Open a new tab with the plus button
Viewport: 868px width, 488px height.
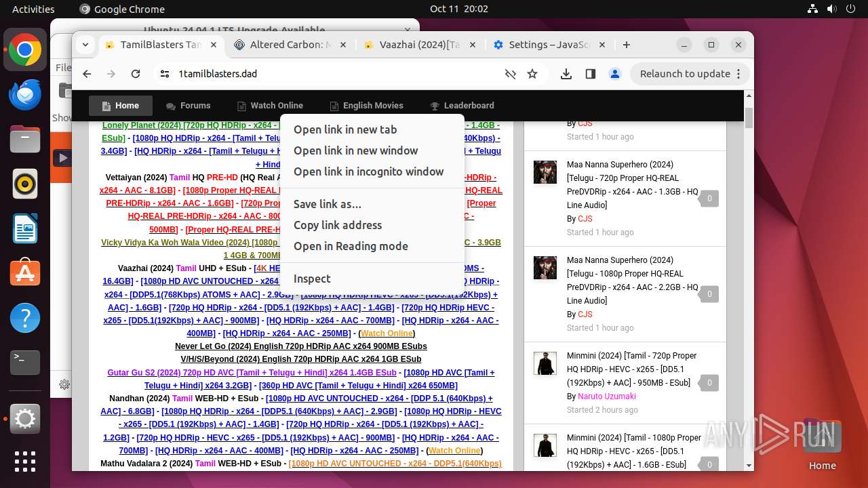[627, 45]
